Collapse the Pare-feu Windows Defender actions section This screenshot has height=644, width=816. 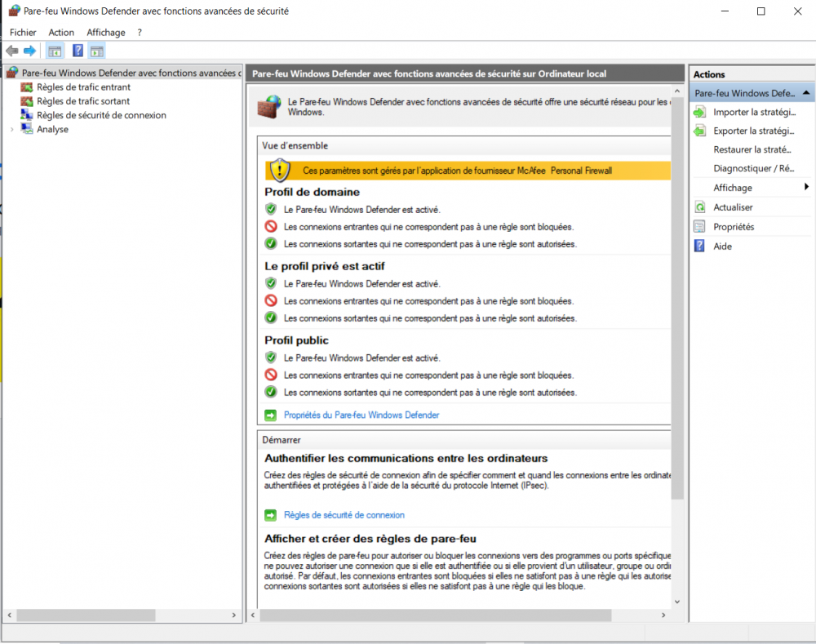point(807,93)
